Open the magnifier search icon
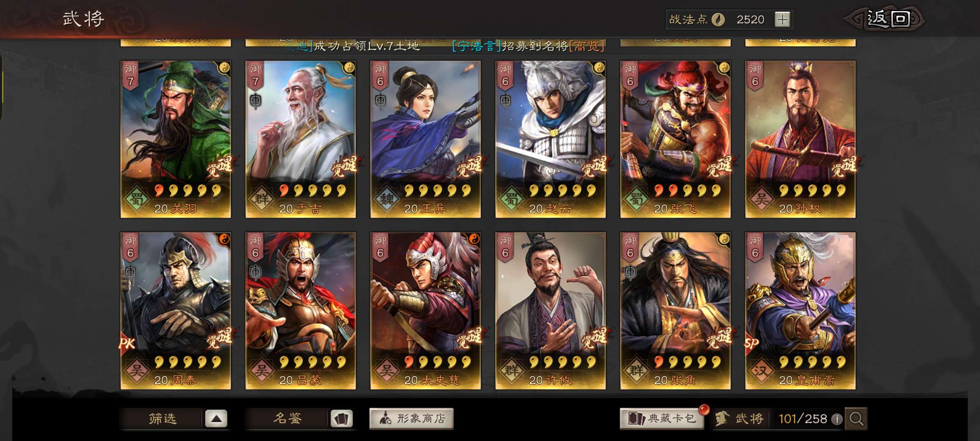 pyautogui.click(x=856, y=419)
